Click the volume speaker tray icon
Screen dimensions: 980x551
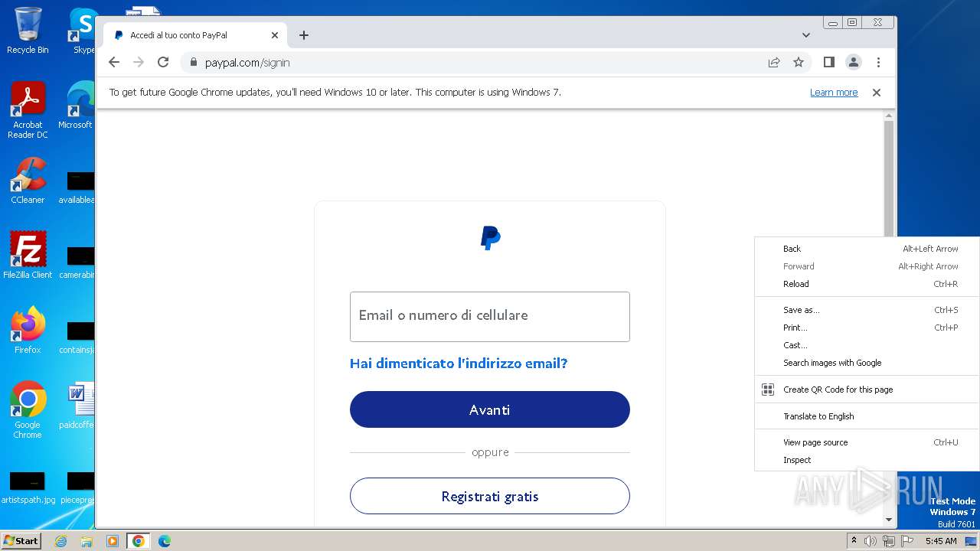[x=871, y=541]
